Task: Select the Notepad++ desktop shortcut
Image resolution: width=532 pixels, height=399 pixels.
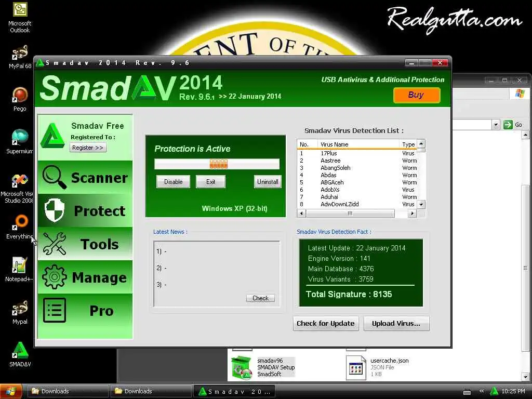Action: click(19, 269)
